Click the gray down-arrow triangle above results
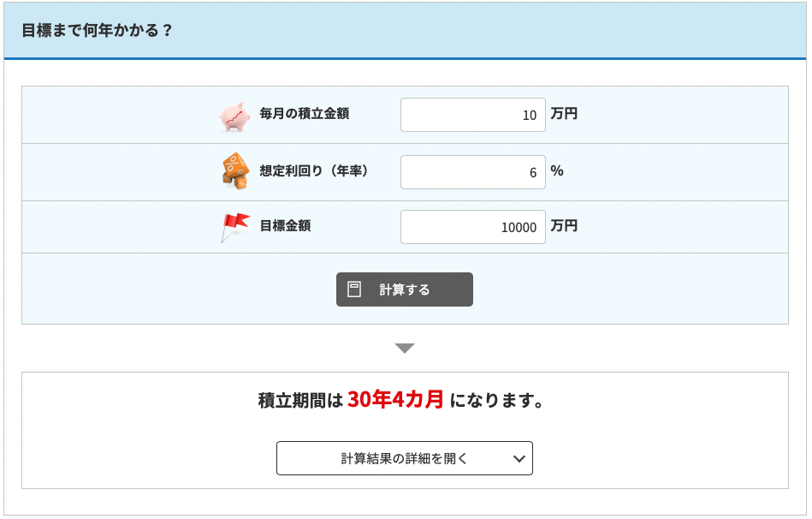The width and height of the screenshot is (812, 519). (x=404, y=348)
